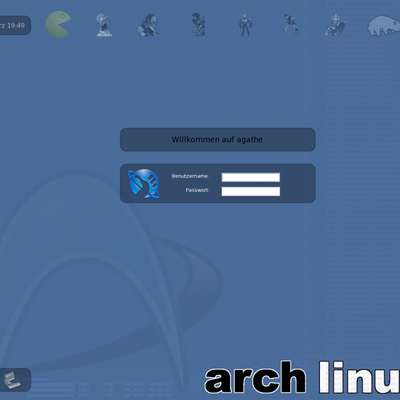
Task: Pick the standing figure with arms at sides
Action: (x=245, y=25)
